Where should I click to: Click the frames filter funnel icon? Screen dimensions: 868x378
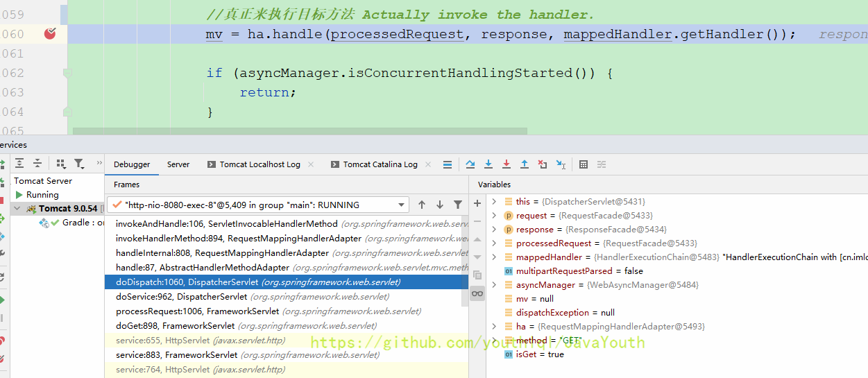click(458, 205)
